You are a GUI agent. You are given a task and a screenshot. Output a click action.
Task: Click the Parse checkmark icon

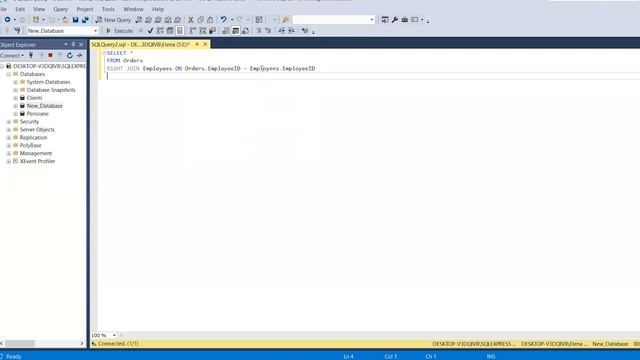click(x=150, y=31)
